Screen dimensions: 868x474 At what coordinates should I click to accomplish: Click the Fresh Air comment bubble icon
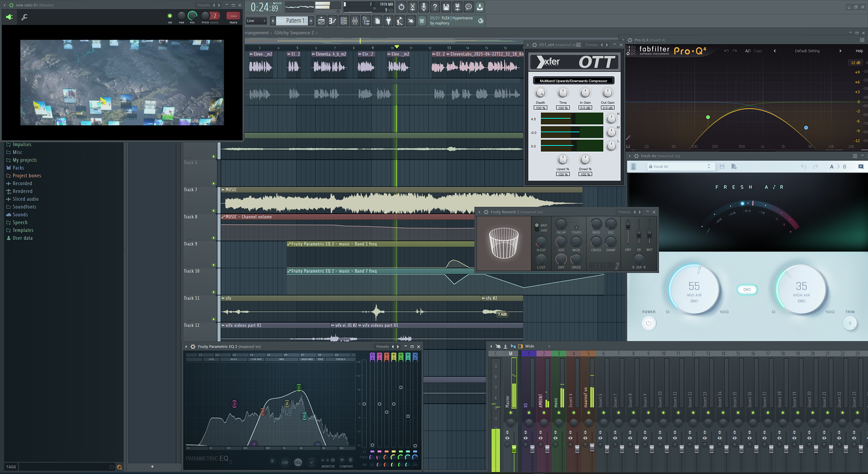[861, 167]
